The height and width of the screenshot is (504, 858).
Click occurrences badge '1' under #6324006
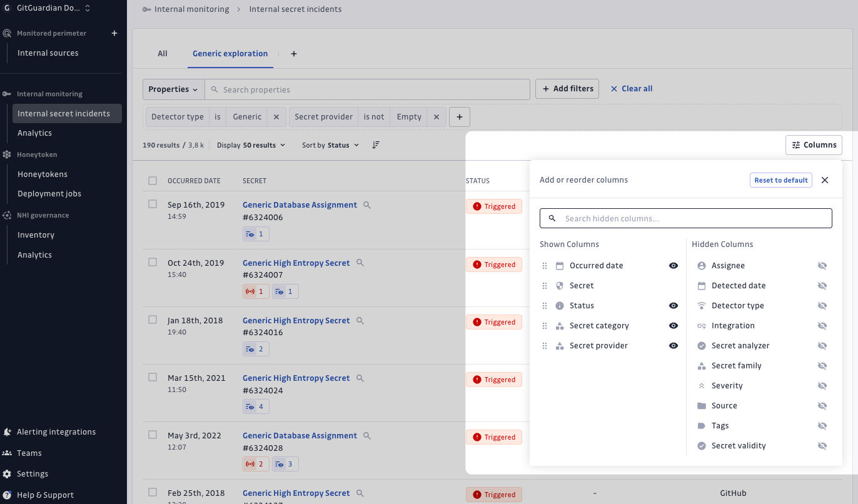(256, 234)
